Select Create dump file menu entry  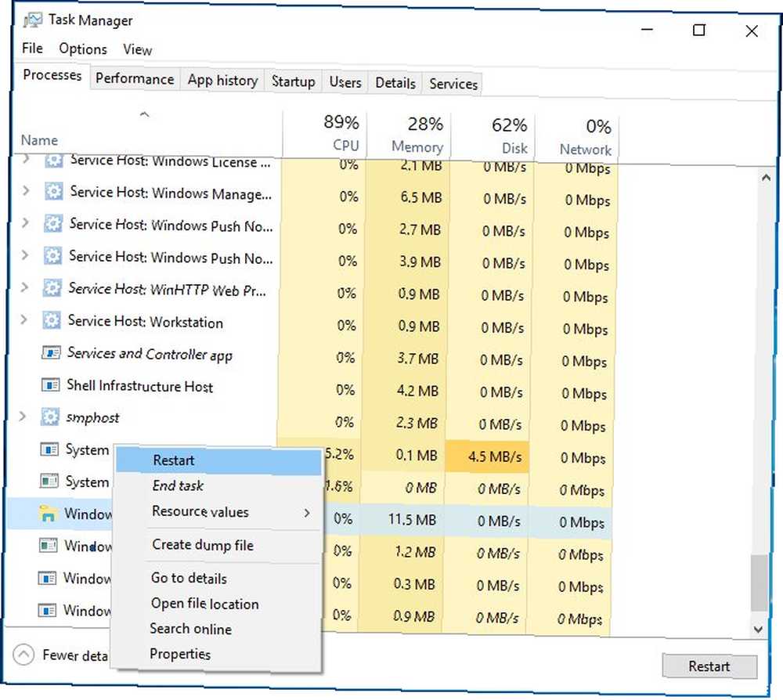point(218,545)
